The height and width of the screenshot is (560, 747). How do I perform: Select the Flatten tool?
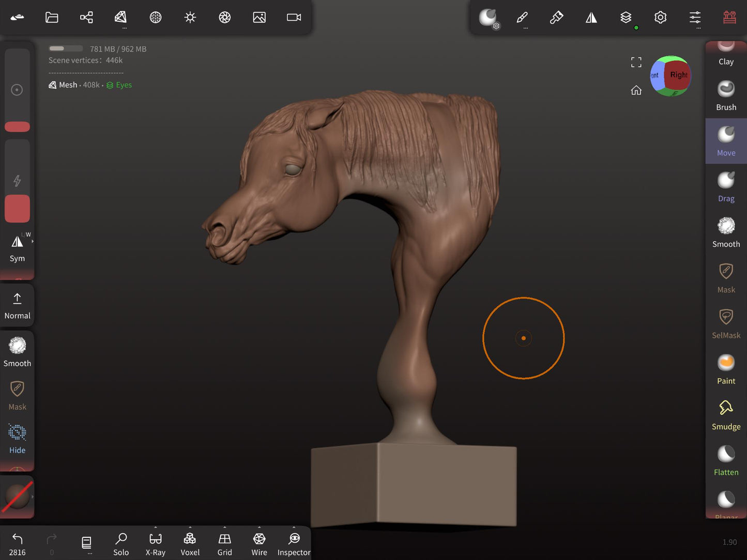coord(726,461)
